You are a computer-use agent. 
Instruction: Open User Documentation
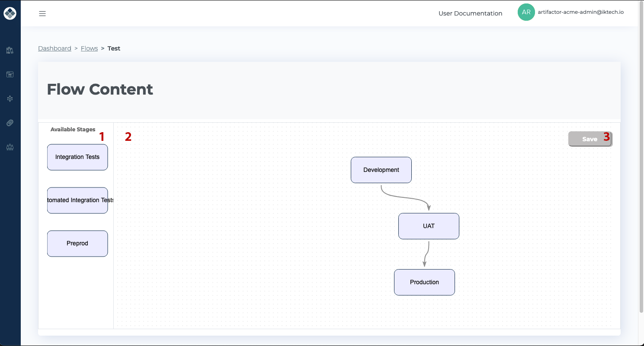coord(470,13)
